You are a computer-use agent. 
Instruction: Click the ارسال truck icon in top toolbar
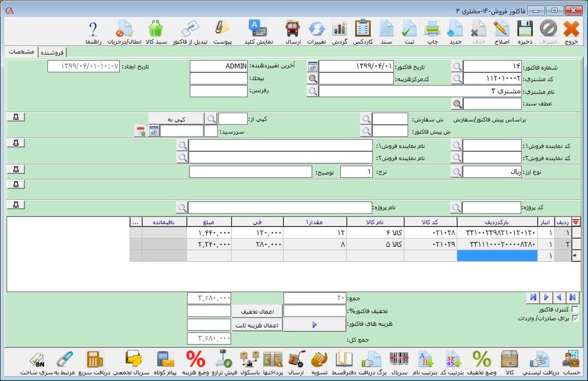click(x=292, y=29)
